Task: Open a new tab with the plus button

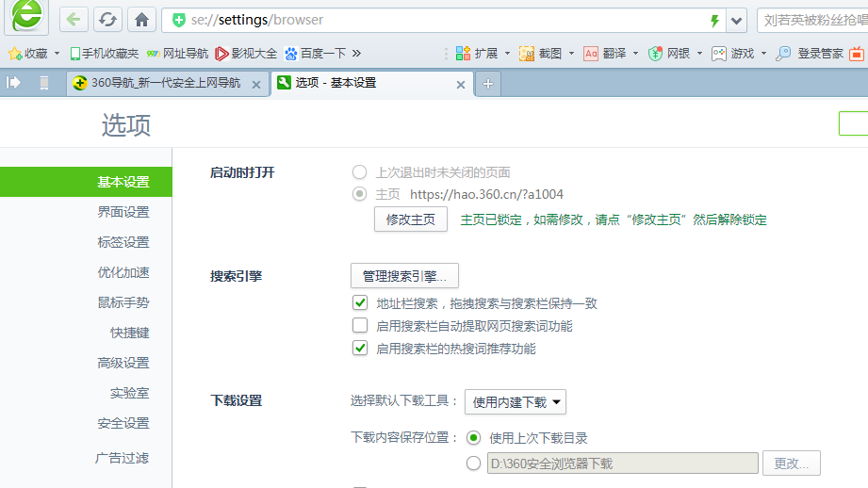Action: coord(487,84)
